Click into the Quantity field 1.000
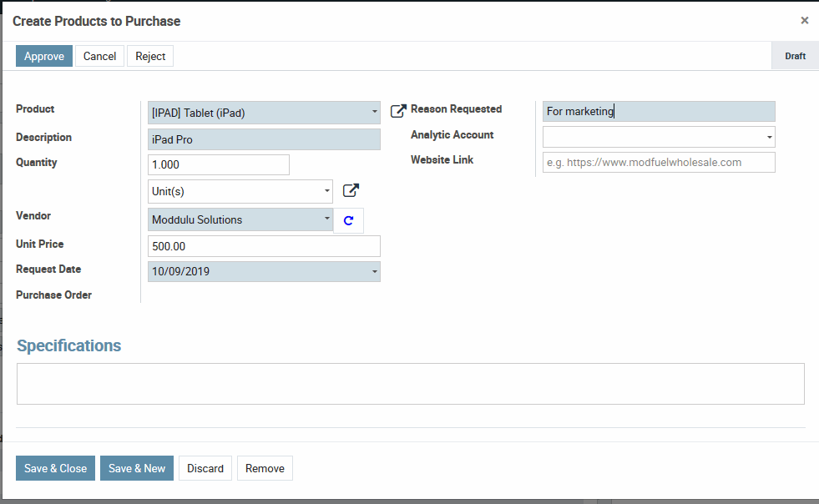Screen dimensions: 819x504 tap(219, 164)
